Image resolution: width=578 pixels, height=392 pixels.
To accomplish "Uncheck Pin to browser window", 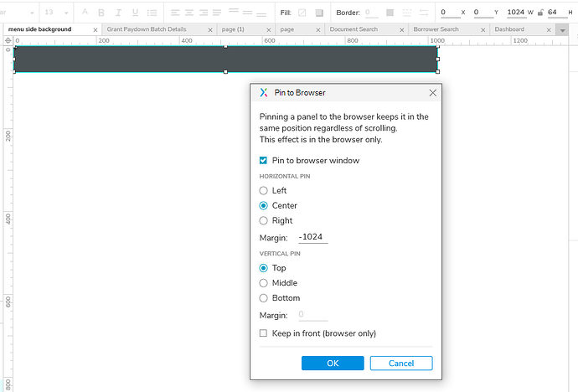I will pos(263,160).
